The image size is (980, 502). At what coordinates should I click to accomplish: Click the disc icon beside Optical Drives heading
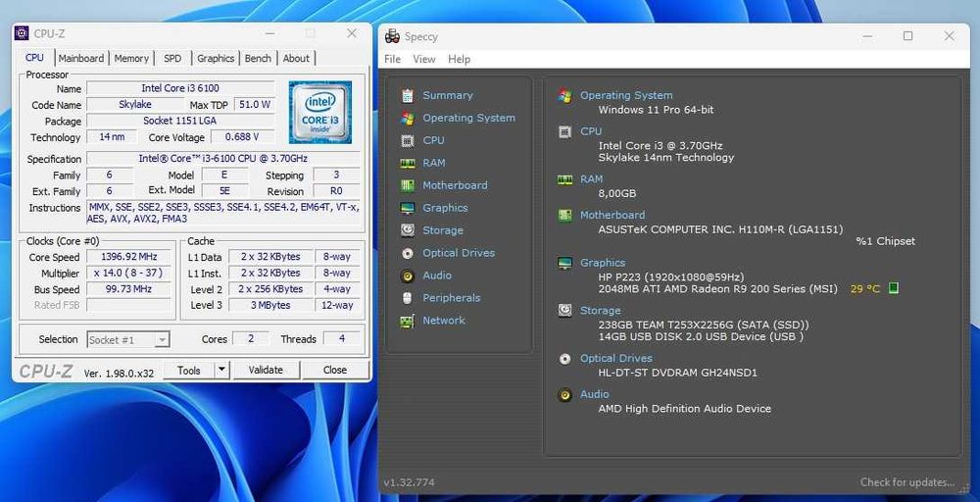point(565,359)
